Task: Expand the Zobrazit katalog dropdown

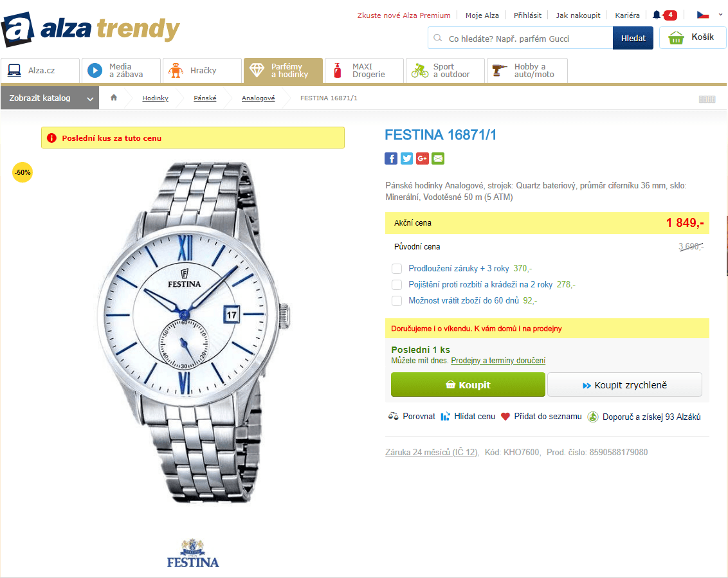Action: point(50,98)
